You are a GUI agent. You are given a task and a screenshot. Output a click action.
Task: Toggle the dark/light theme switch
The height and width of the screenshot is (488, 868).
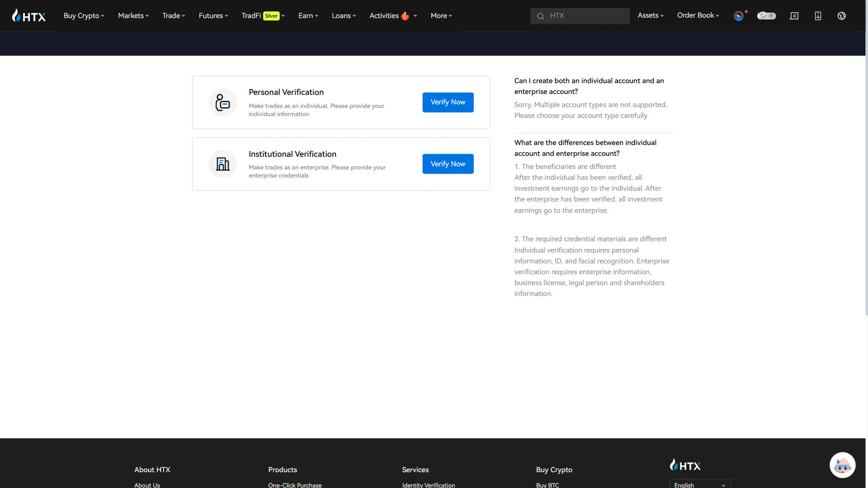click(766, 16)
